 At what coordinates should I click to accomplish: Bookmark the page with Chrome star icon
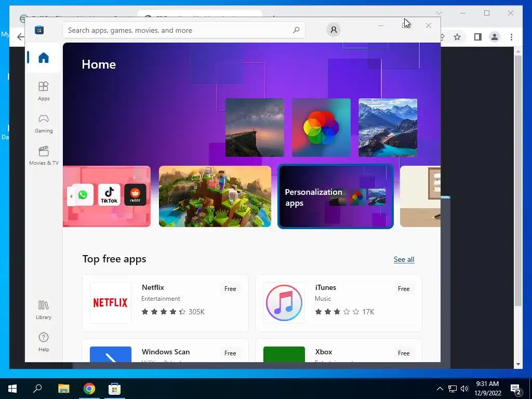(x=457, y=37)
